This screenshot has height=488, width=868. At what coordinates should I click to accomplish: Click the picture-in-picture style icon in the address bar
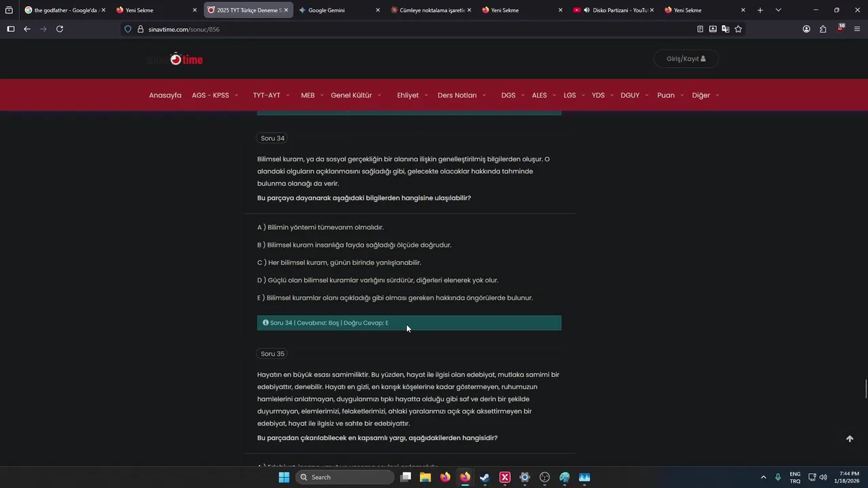713,29
